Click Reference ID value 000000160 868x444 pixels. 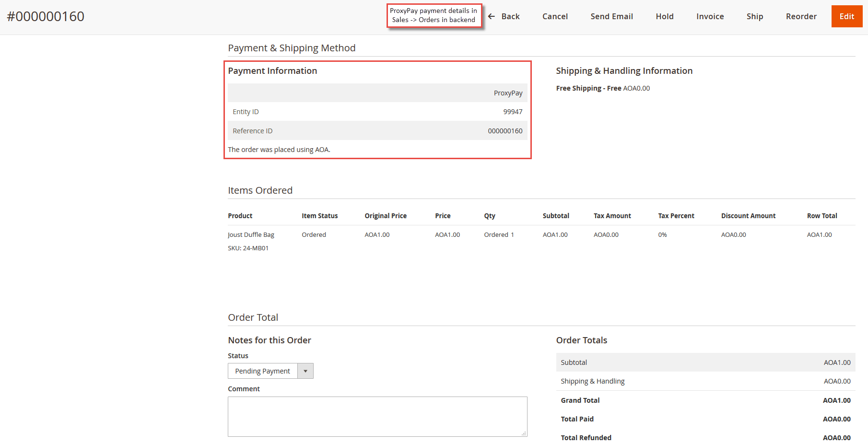(x=505, y=131)
